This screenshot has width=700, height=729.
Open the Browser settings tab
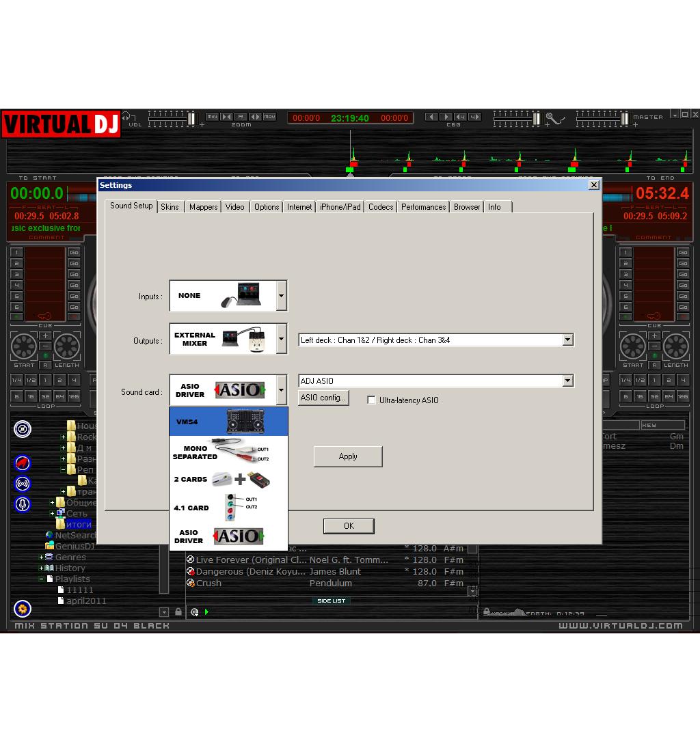tap(467, 207)
